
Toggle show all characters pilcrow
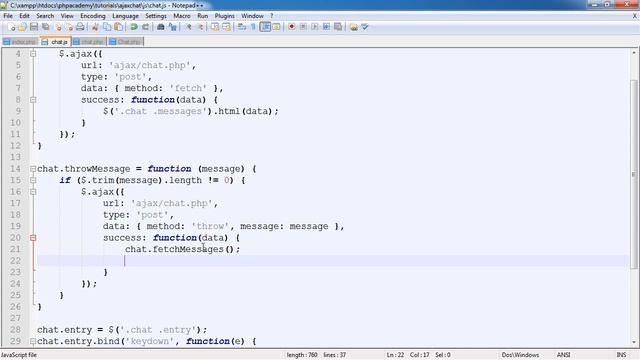click(253, 27)
